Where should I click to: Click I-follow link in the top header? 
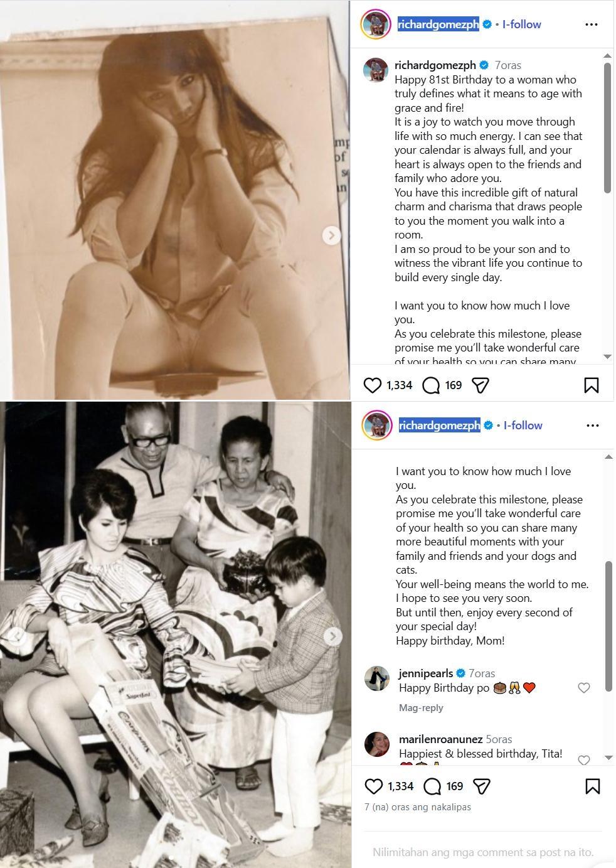pyautogui.click(x=521, y=24)
